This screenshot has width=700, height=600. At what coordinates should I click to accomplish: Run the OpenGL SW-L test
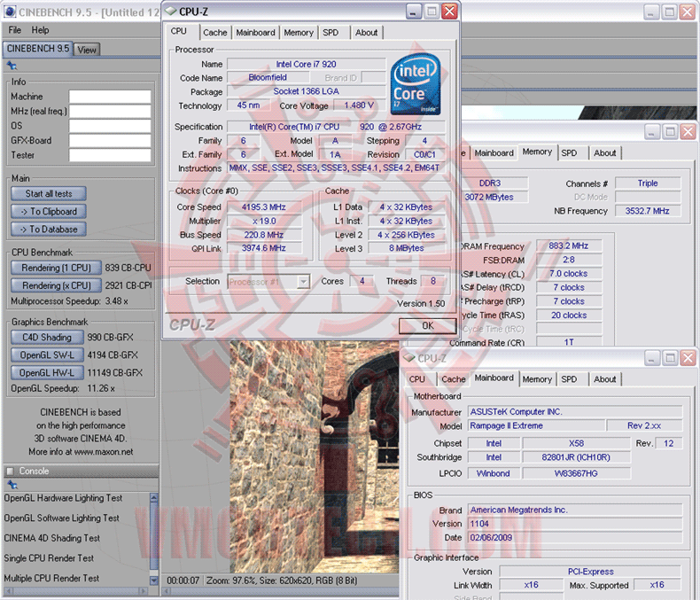coord(47,355)
